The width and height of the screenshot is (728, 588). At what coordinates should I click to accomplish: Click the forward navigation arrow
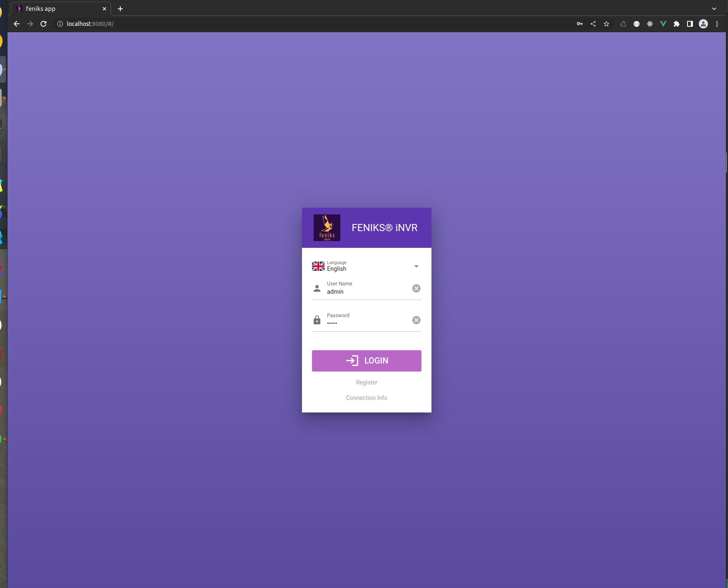point(30,24)
